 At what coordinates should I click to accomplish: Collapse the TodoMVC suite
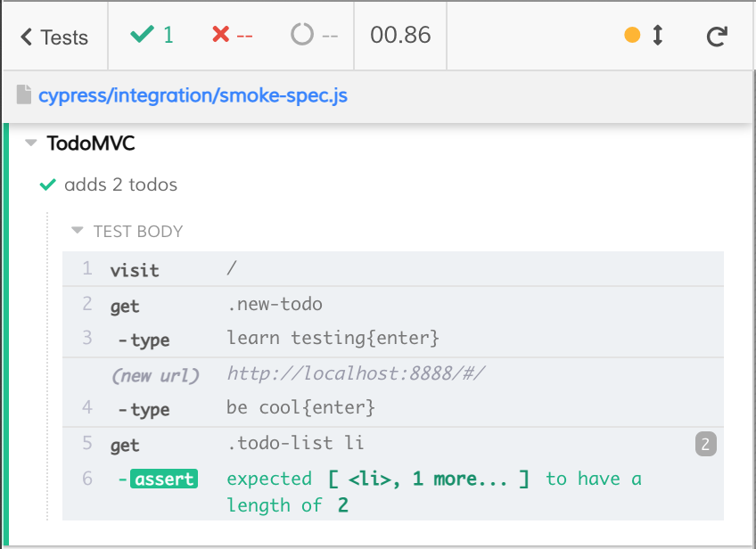tap(30, 142)
